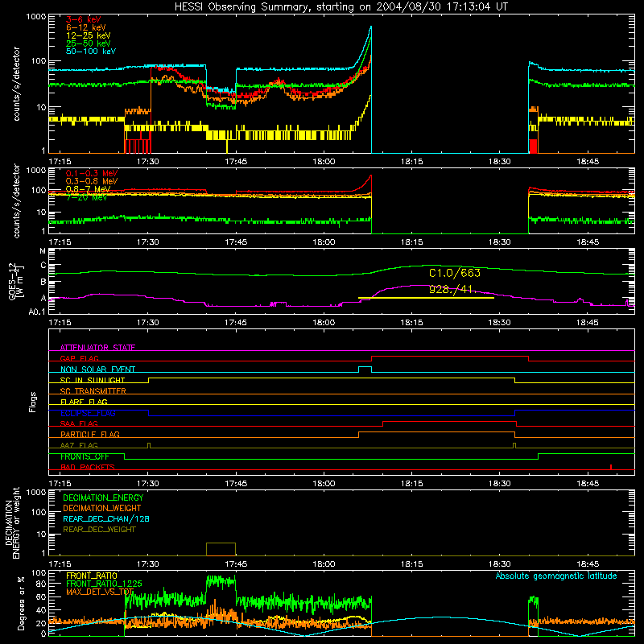Click the REAR_DEC_WEIGHT step box near 17:42
Viewport: 644px width, 644px height.
point(221,549)
